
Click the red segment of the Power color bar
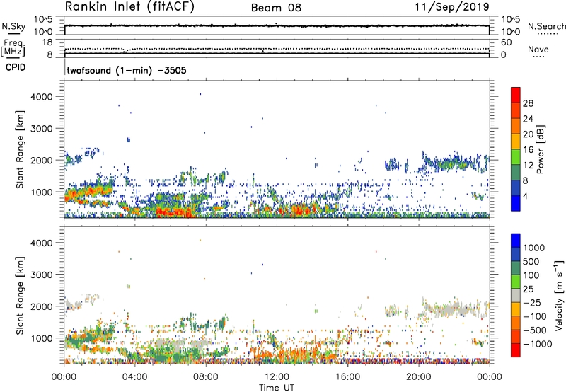coord(516,96)
